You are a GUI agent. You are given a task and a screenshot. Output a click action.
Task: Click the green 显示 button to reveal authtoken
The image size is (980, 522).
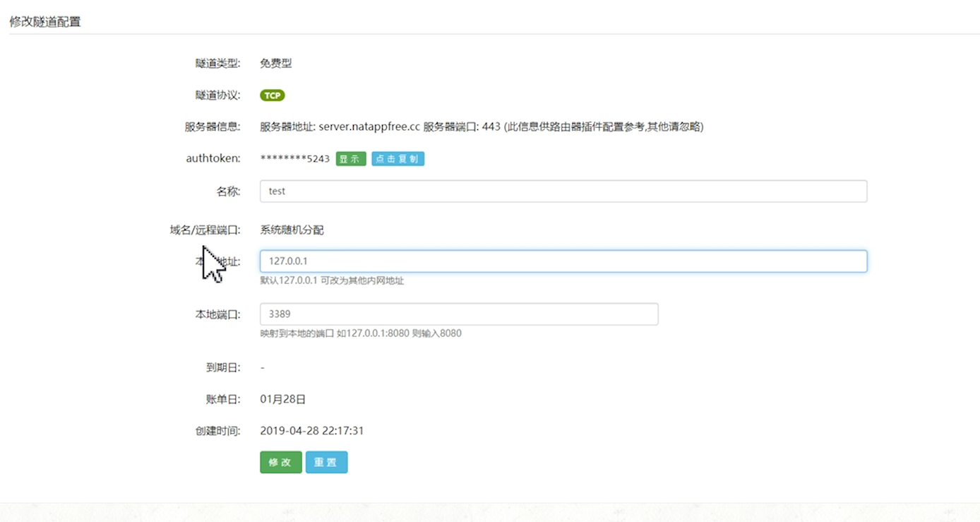pos(350,159)
